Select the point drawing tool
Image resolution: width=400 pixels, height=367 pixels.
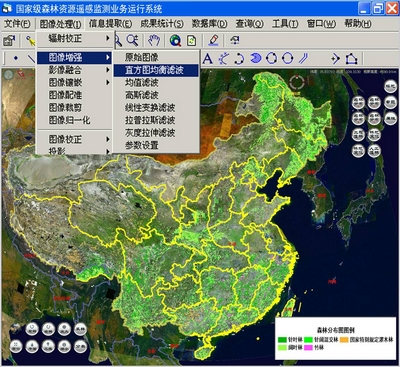16,58
